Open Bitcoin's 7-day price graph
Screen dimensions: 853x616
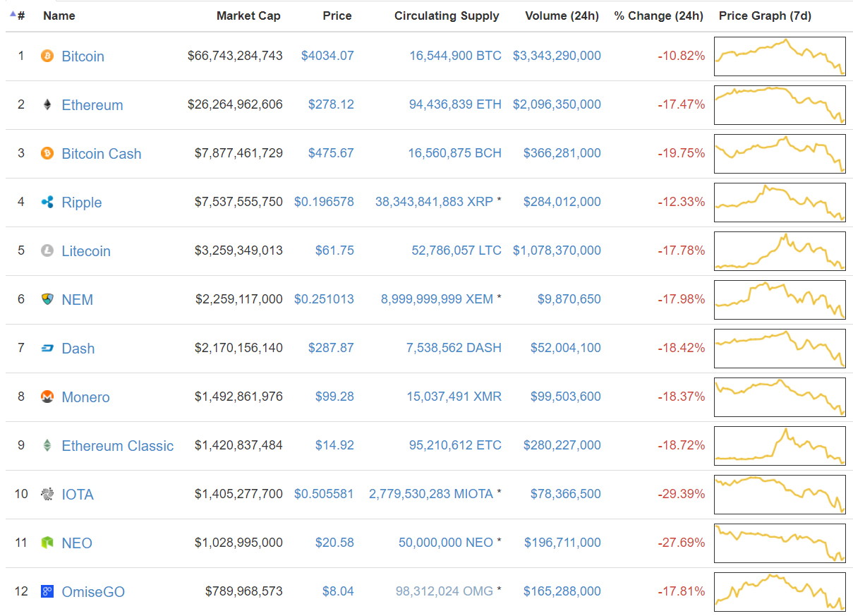pyautogui.click(x=780, y=56)
